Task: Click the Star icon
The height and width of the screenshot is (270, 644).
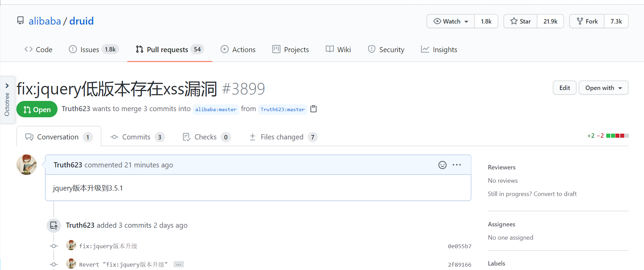Action: point(514,21)
